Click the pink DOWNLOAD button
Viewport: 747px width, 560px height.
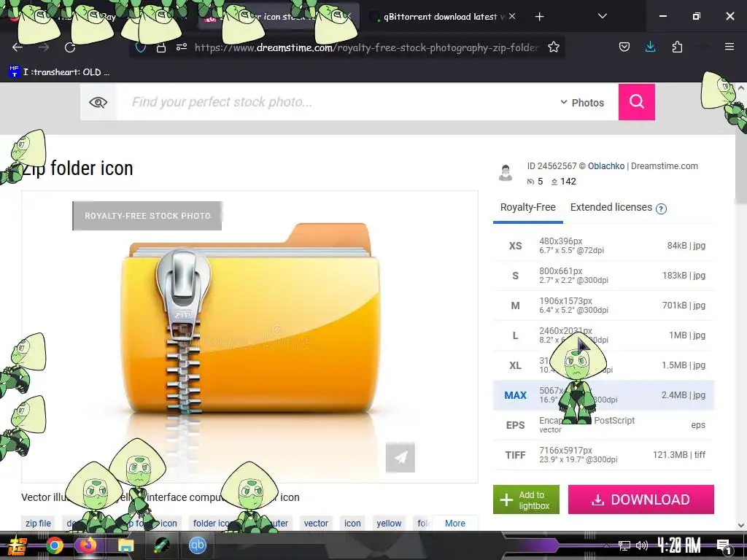[x=640, y=499]
